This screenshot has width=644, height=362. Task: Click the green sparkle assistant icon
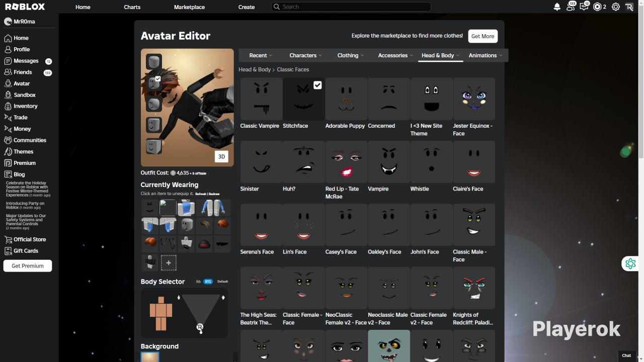click(x=630, y=263)
